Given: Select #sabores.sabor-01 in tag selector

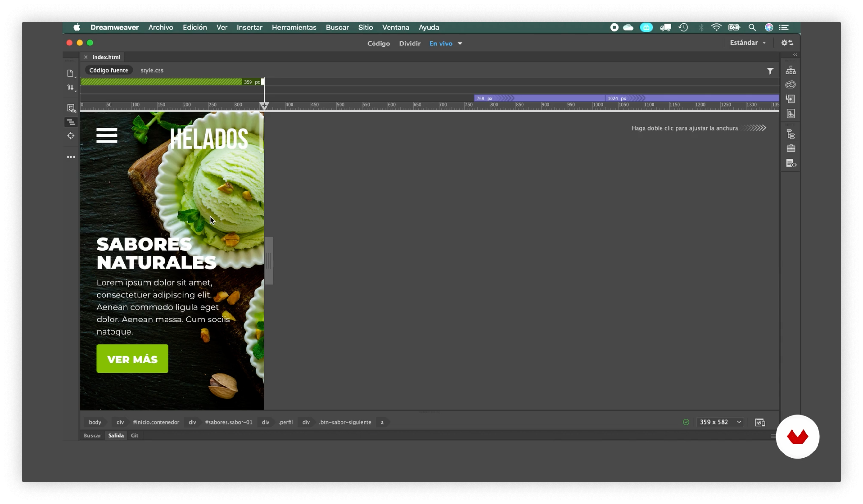Looking at the screenshot, I should [x=228, y=422].
